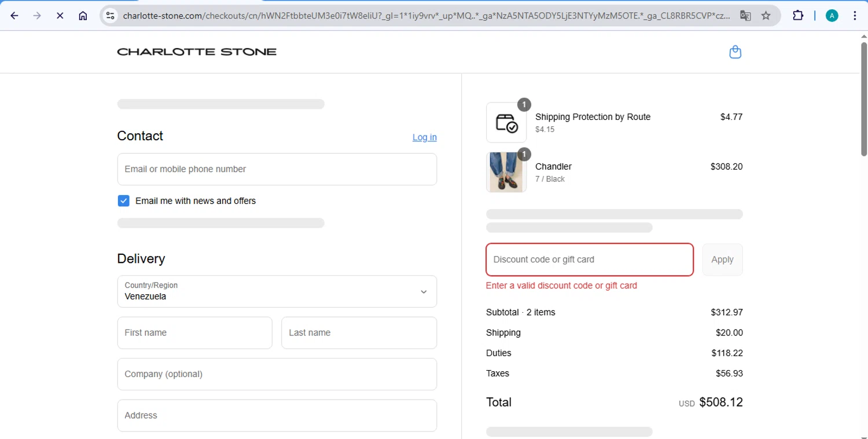Open the browser home page
This screenshot has height=439, width=868.
tap(83, 16)
